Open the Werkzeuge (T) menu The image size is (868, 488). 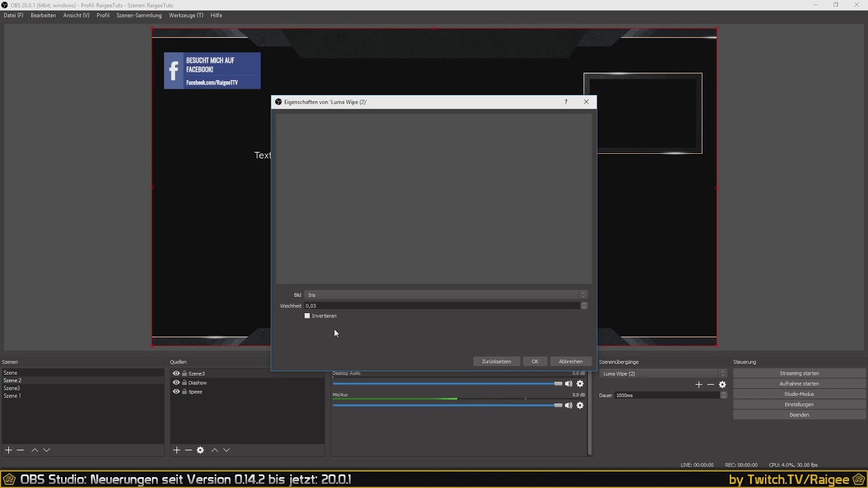[186, 15]
